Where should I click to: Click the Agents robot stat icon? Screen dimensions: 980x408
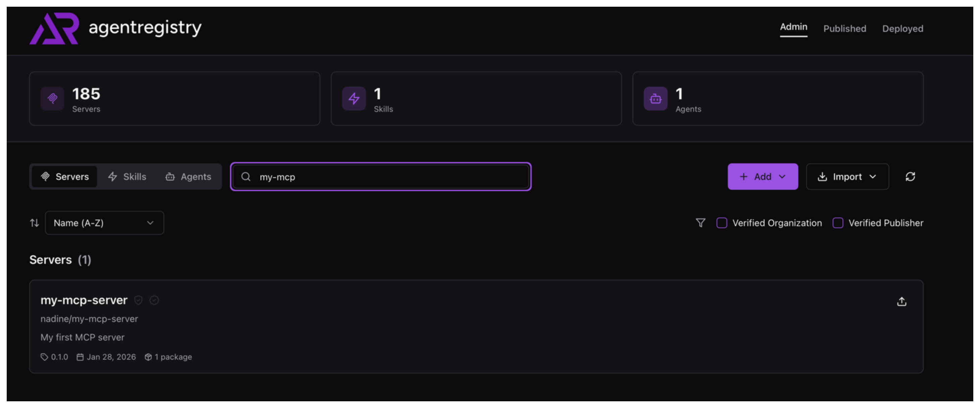click(655, 99)
